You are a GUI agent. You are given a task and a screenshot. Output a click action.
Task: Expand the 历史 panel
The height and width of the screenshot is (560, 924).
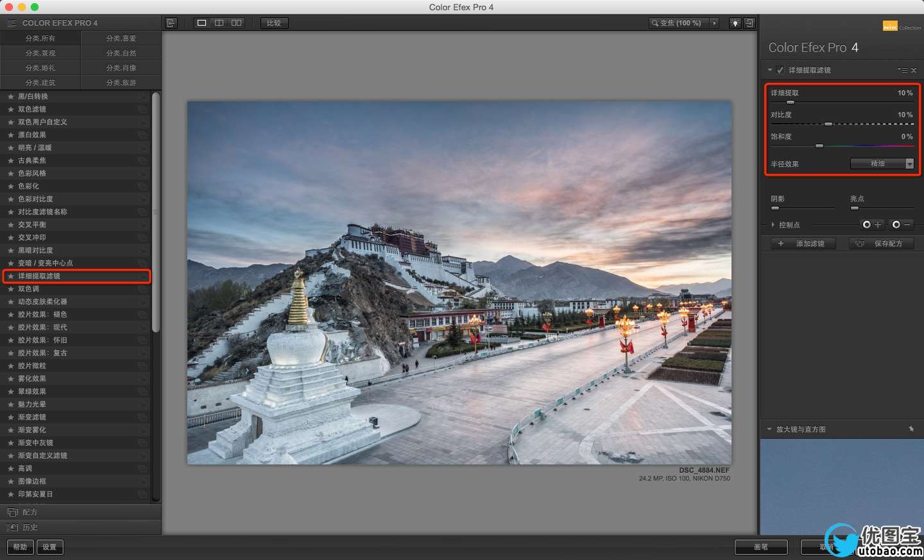tap(80, 527)
